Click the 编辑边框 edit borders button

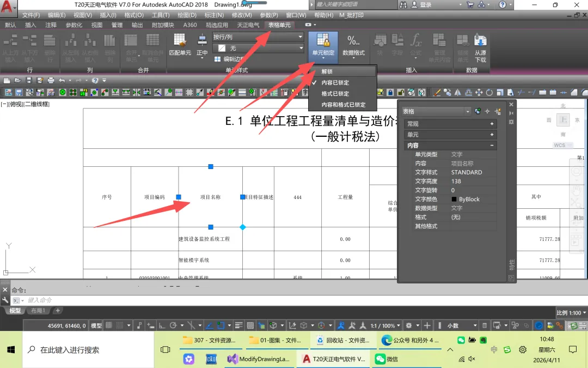[229, 59]
